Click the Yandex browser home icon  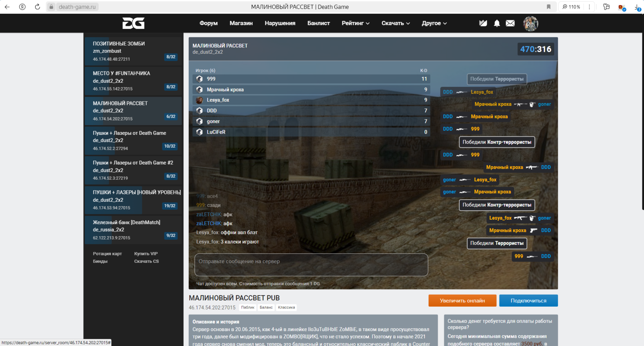tap(22, 7)
